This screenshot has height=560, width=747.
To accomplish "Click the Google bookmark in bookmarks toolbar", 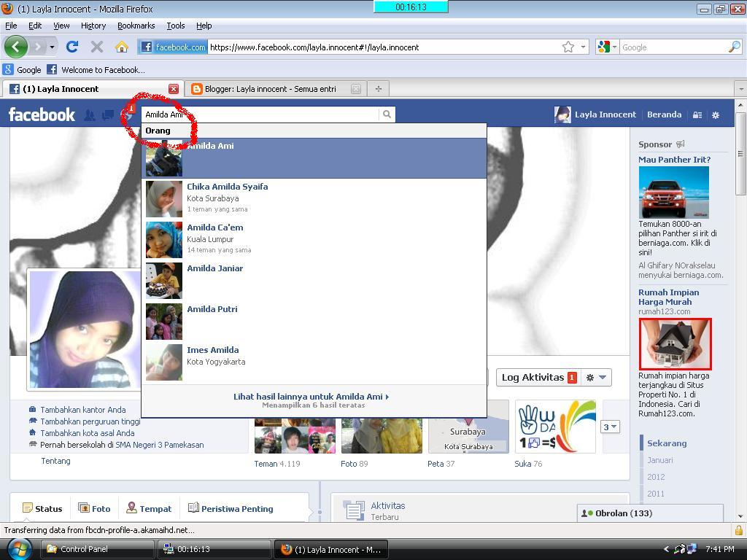I will 23,69.
